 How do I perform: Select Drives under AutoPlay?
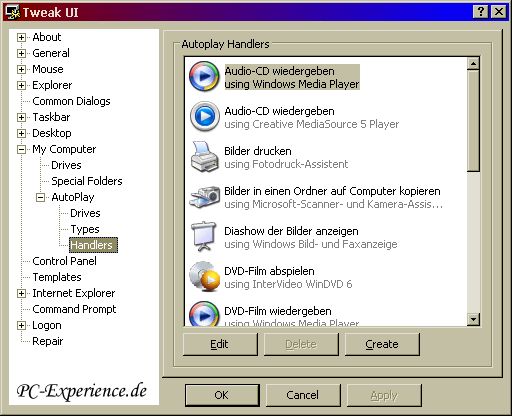pos(85,213)
